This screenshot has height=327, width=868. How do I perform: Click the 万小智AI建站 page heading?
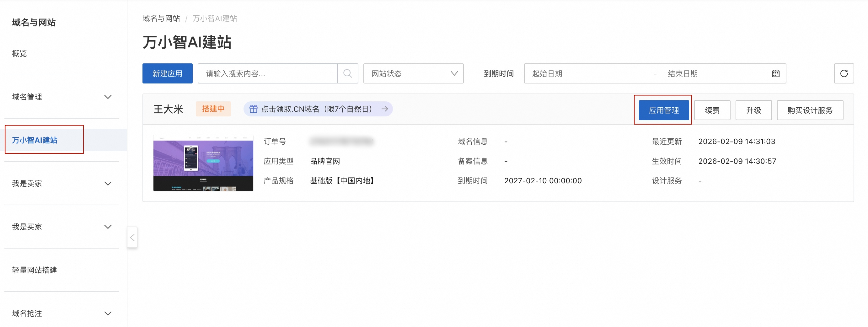click(x=187, y=42)
